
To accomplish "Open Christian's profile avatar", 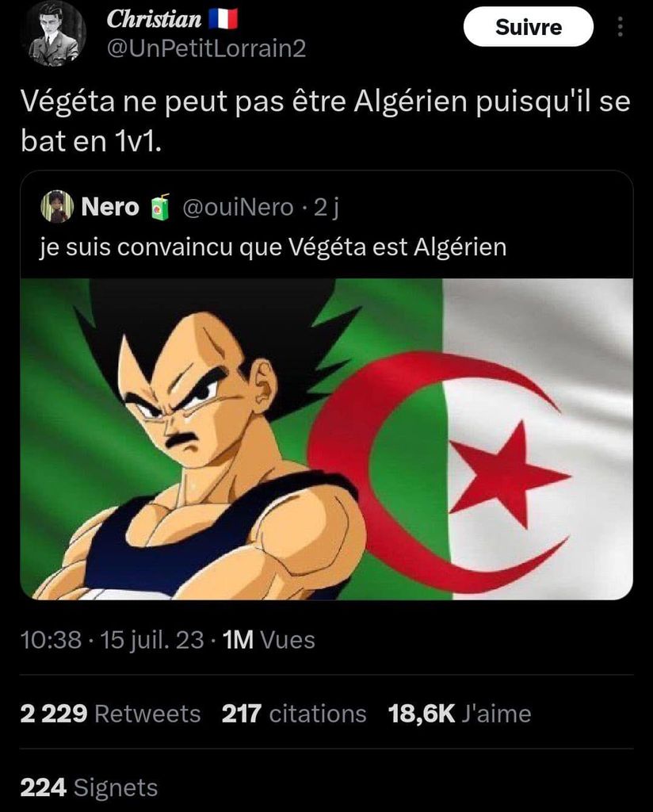I will point(54,34).
